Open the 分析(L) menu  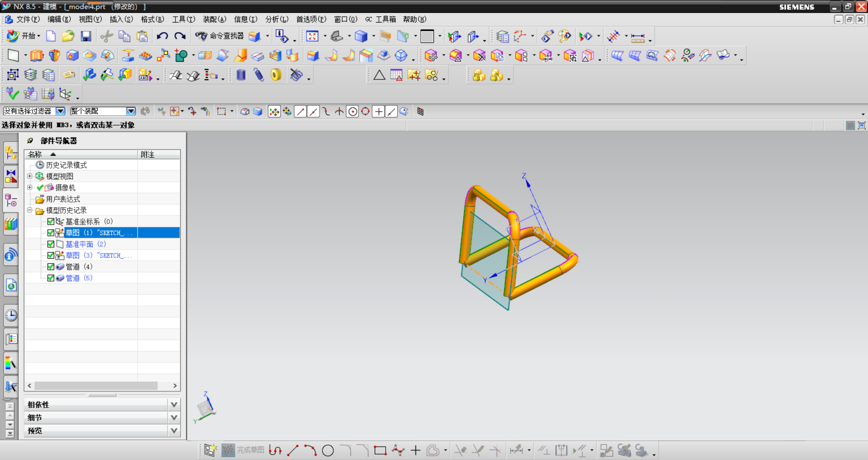[277, 19]
